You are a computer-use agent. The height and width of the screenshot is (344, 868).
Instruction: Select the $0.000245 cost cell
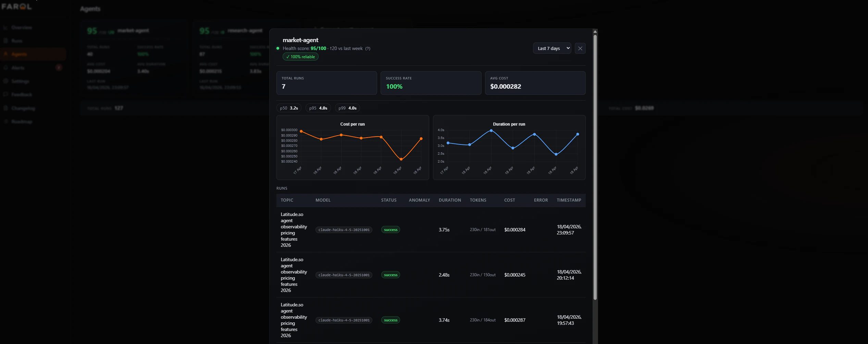coord(514,275)
